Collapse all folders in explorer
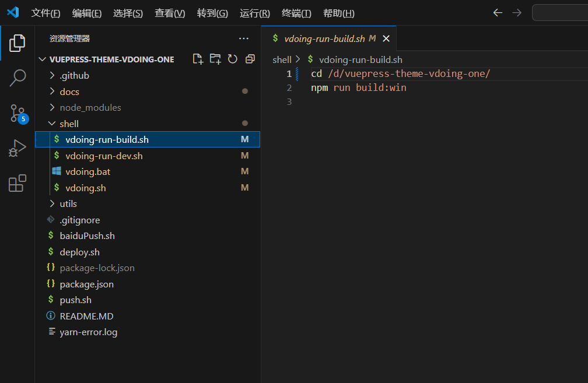Screen dimensions: 588x383 click(x=250, y=59)
